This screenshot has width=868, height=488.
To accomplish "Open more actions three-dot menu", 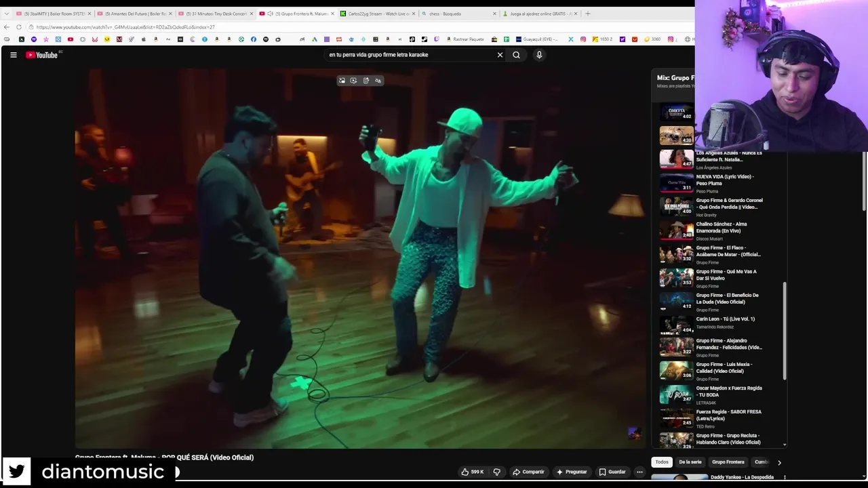I will pos(639,472).
